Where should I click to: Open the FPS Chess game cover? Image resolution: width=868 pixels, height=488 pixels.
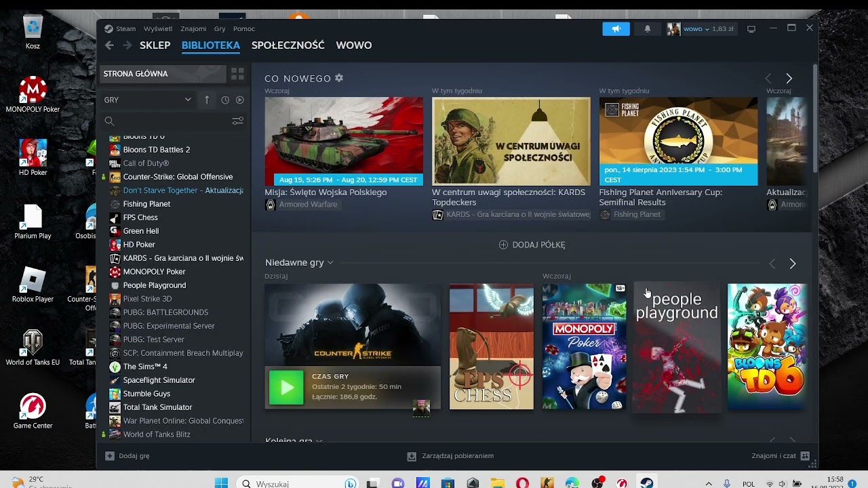(492, 347)
